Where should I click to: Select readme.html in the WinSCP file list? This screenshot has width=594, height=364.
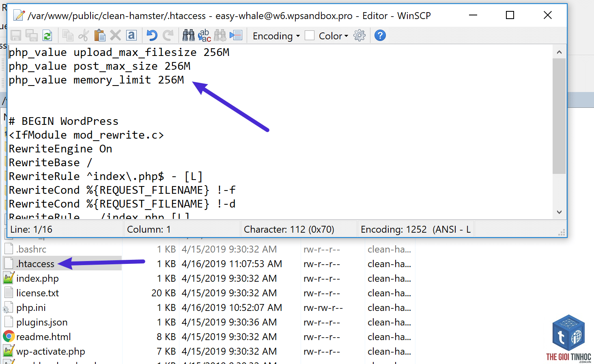pyautogui.click(x=43, y=337)
